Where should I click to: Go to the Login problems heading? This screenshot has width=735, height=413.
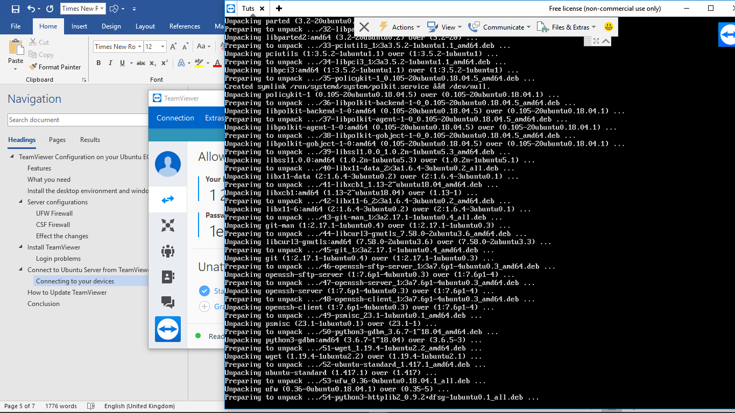click(58, 258)
